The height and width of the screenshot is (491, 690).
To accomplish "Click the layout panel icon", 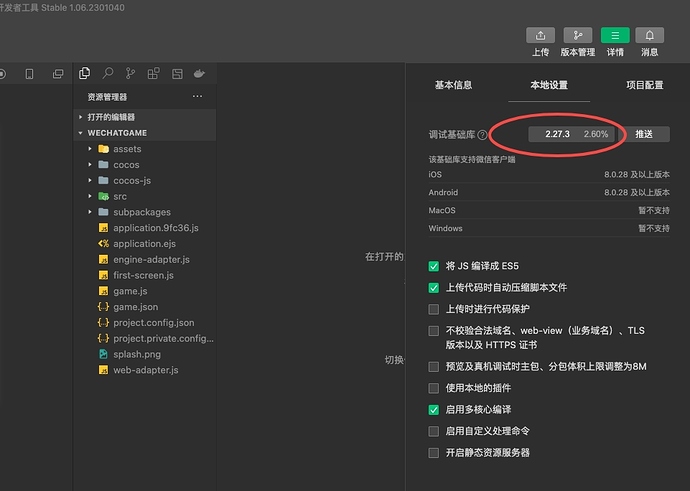I will (177, 73).
